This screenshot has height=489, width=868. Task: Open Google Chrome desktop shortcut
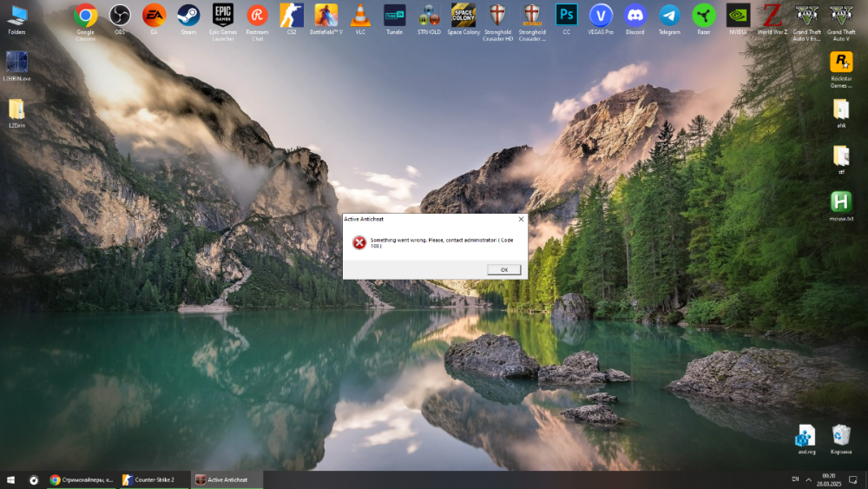(85, 16)
